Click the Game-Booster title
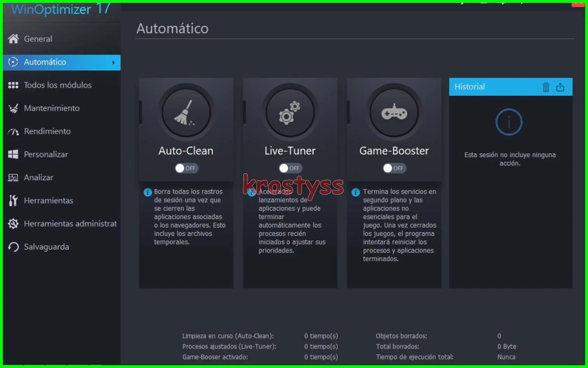This screenshot has width=588, height=368. [x=394, y=151]
